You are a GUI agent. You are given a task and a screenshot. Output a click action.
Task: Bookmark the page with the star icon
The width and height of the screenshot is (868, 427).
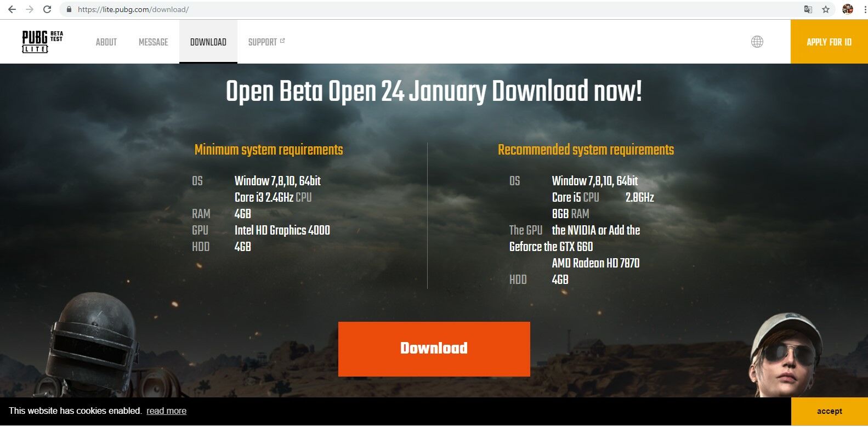point(826,9)
